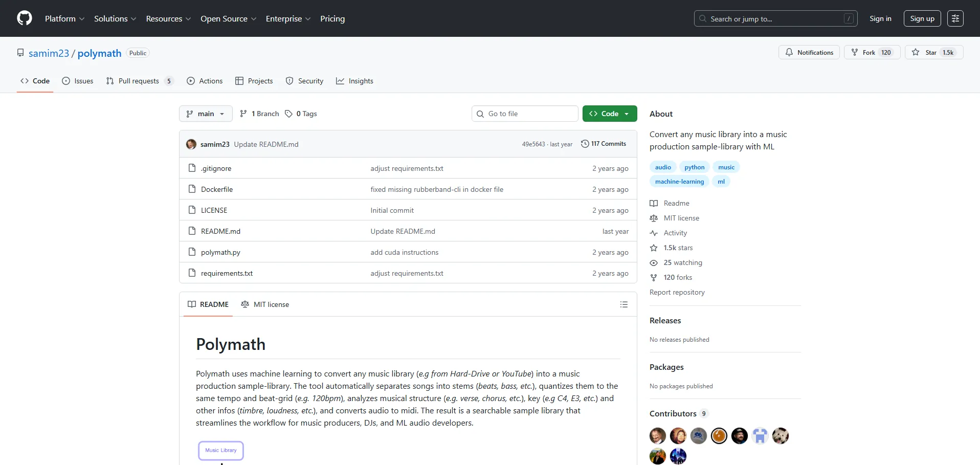Open the appearance settings icon in header
This screenshot has width=980, height=465.
[955, 18]
